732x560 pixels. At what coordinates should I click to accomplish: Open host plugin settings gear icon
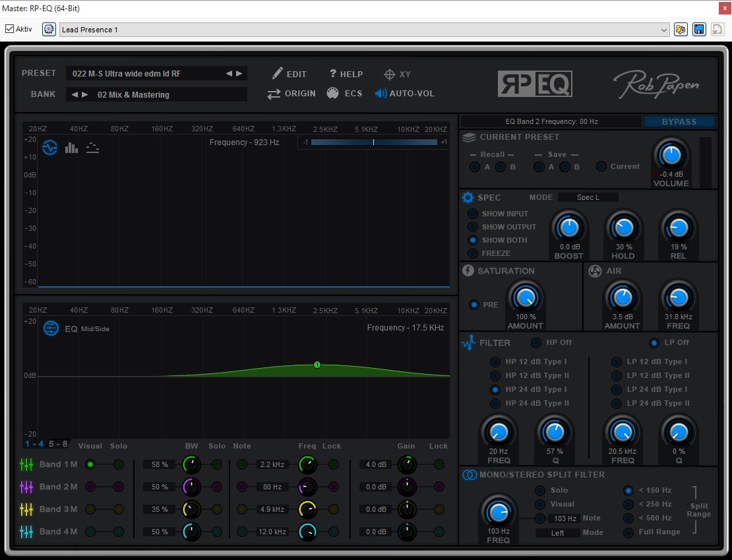(x=49, y=30)
